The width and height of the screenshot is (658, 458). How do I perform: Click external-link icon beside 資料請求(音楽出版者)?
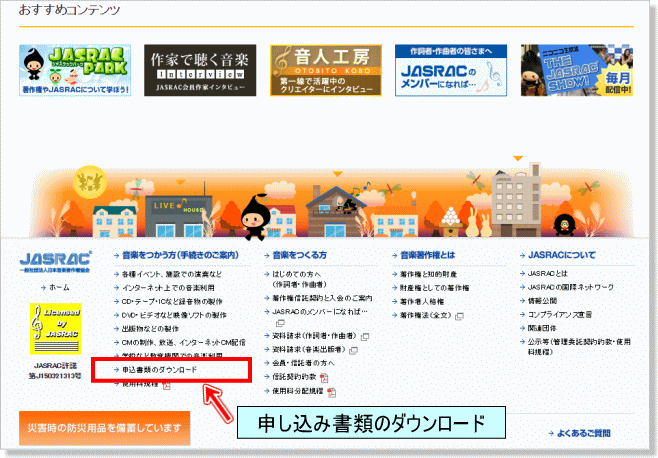click(353, 350)
